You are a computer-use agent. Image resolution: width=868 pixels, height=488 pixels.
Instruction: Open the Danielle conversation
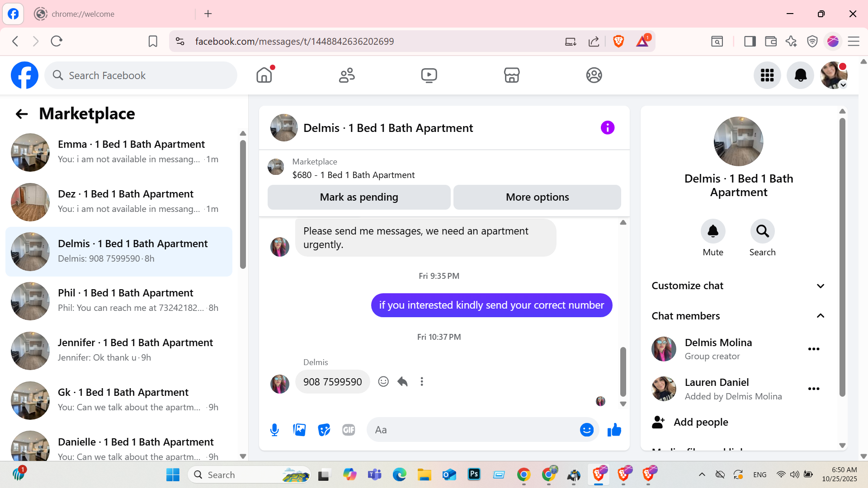tap(119, 445)
